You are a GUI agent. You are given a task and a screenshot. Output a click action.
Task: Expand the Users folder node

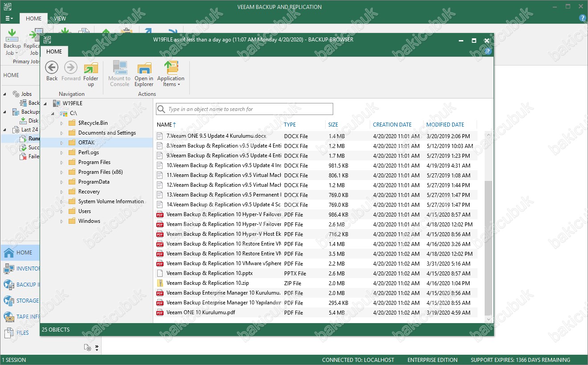coord(61,212)
